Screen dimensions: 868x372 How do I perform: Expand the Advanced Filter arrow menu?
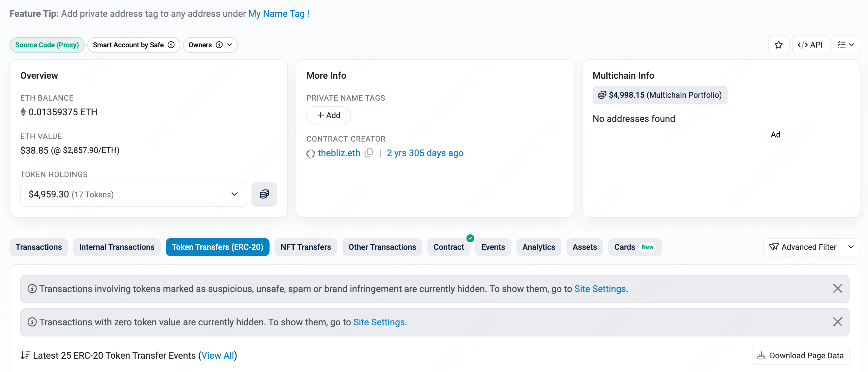pos(851,247)
